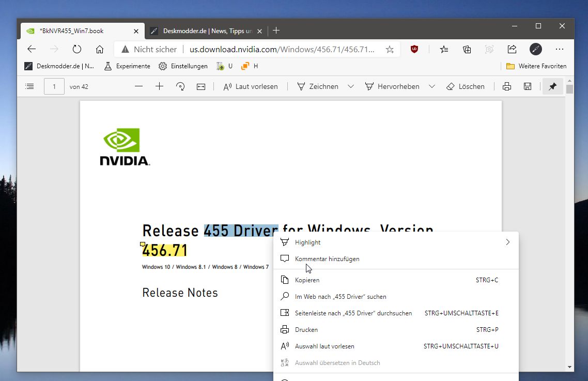The image size is (588, 381).
Task: Choose Auswahl laut vorlesen
Action: click(396, 346)
